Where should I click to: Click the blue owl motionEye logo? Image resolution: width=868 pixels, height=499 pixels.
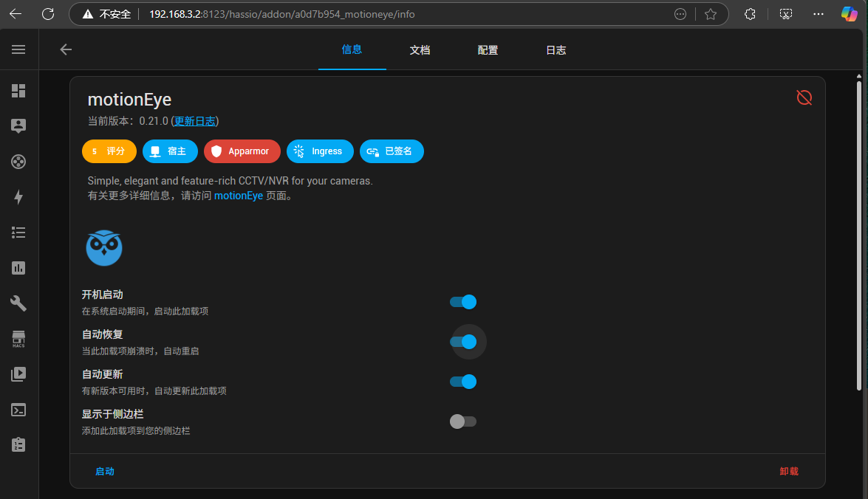point(103,248)
